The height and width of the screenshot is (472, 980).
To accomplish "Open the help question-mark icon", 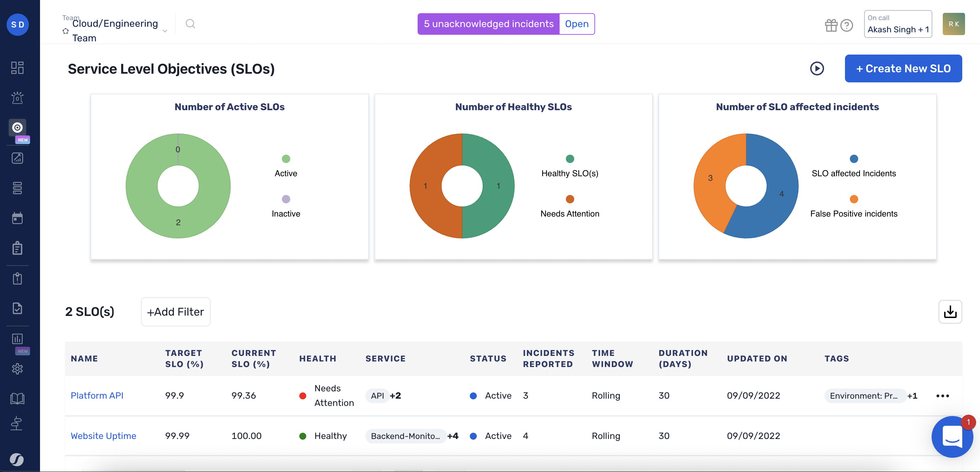I will tap(847, 25).
